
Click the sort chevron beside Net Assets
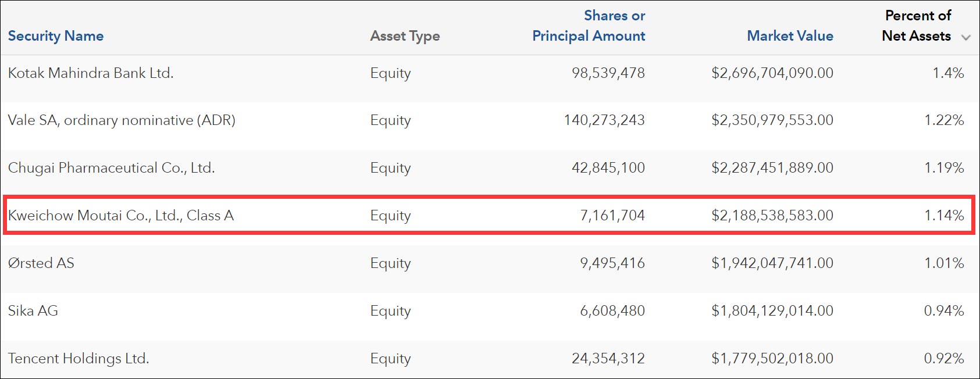click(x=966, y=37)
